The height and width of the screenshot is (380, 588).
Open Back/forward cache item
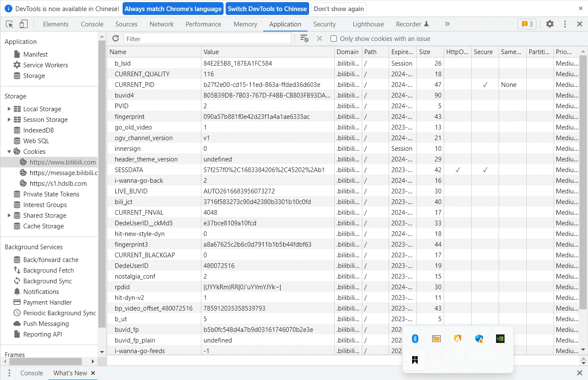[x=51, y=260]
